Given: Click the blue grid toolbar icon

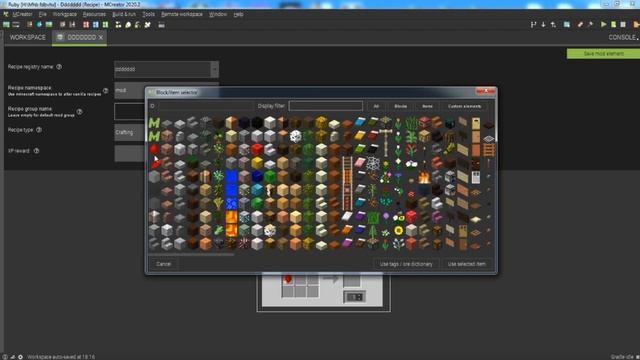Looking at the screenshot, I should pyautogui.click(x=96, y=24).
